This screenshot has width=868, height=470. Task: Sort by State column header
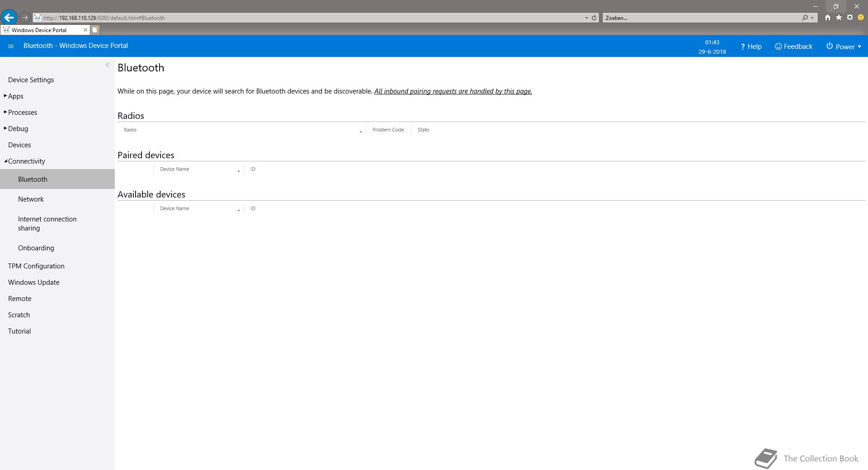coord(423,130)
